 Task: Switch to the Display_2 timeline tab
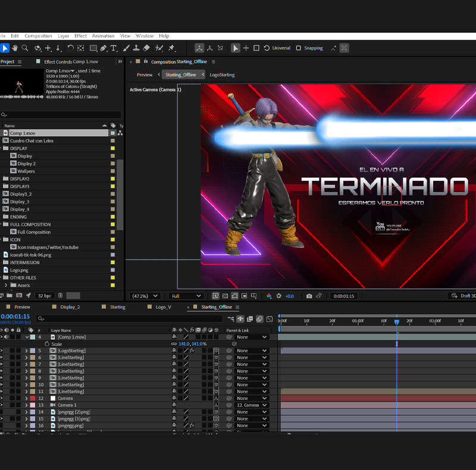point(70,307)
